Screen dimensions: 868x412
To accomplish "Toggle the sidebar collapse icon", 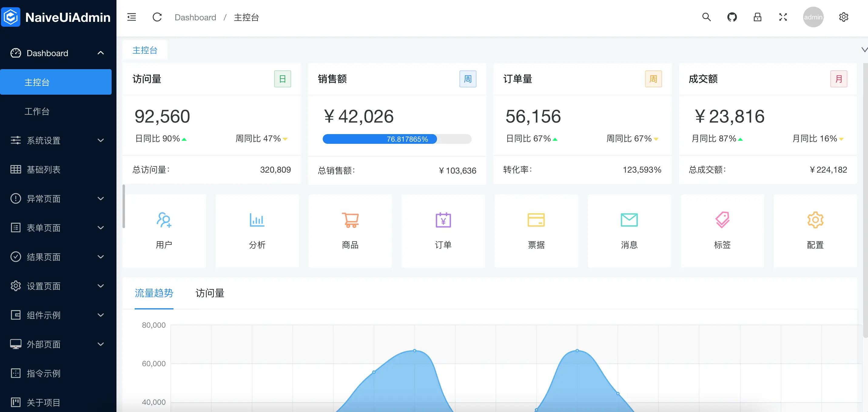I will pyautogui.click(x=131, y=17).
